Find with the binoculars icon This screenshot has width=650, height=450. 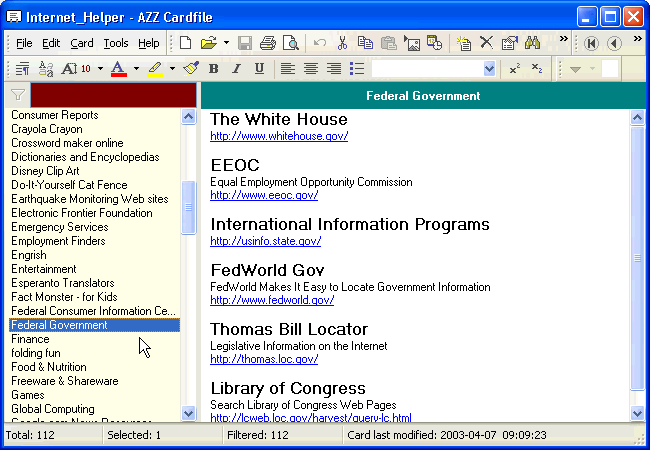(x=532, y=43)
